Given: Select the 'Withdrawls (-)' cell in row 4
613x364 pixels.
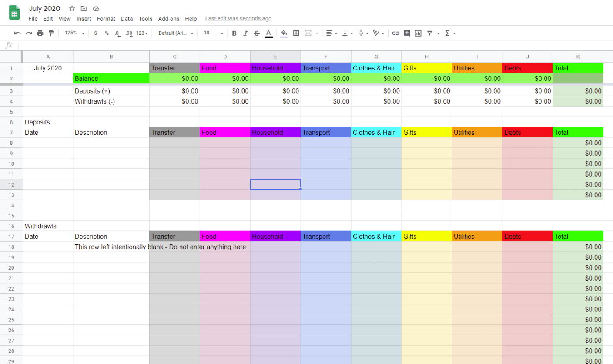Looking at the screenshot, I should 111,101.
